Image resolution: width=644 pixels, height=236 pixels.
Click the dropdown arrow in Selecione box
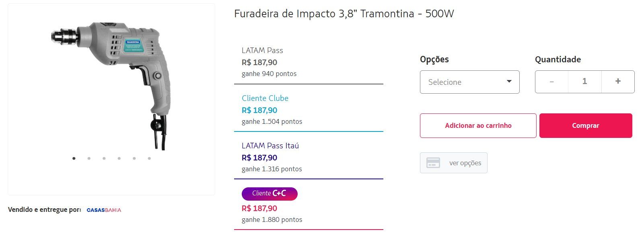tap(509, 81)
